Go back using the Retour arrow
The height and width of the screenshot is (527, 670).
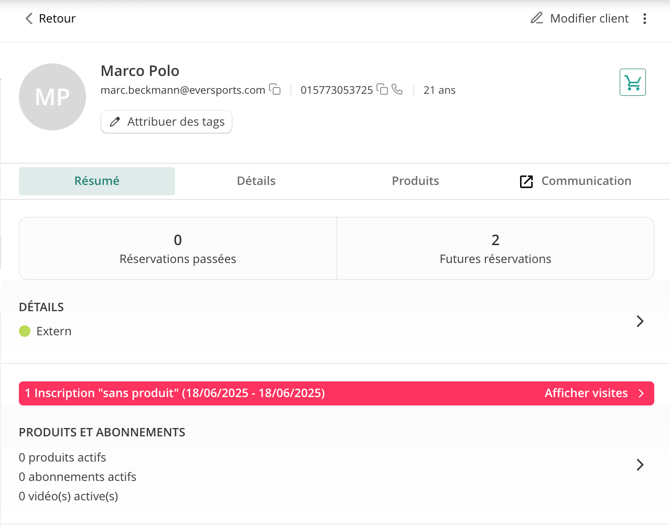(29, 18)
